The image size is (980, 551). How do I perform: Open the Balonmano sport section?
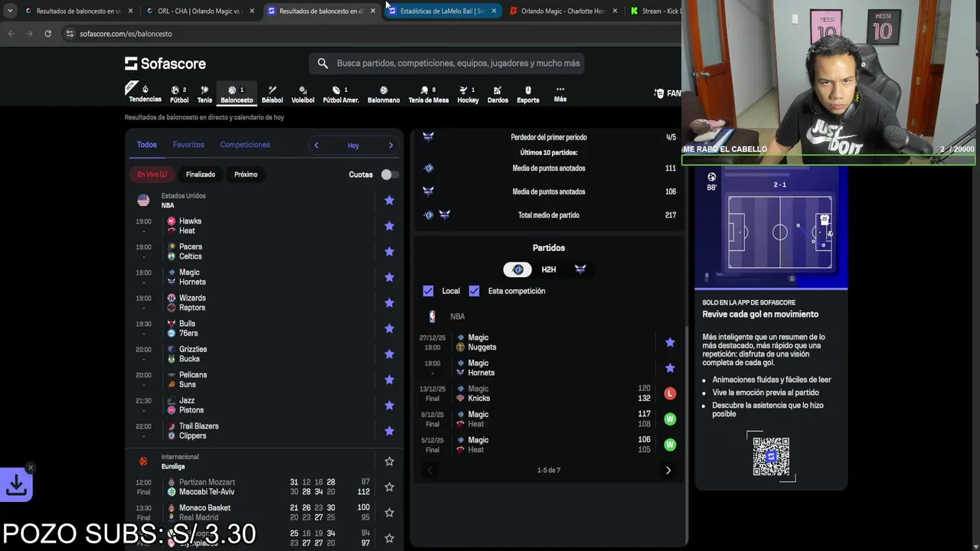(384, 94)
